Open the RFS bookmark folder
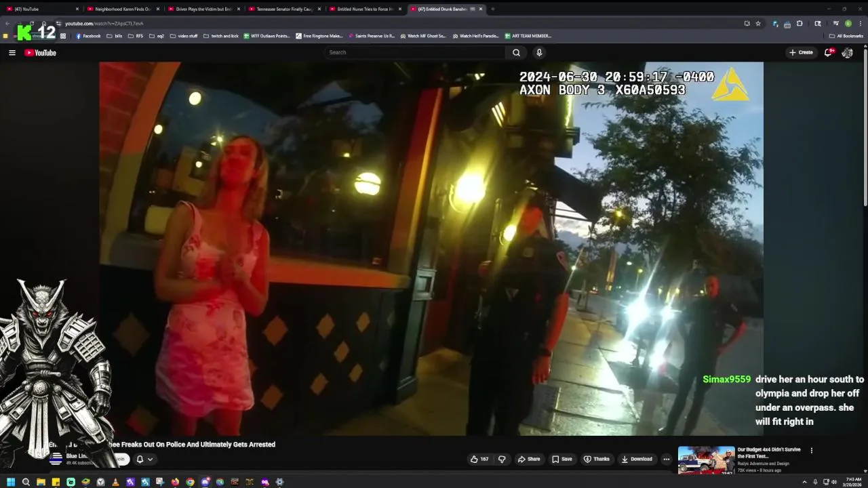This screenshot has height=488, width=868. coord(136,36)
